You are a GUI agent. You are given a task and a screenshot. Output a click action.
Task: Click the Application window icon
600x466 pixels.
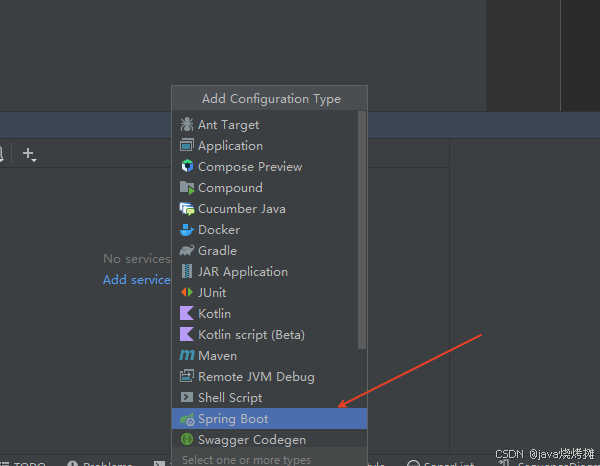tap(187, 145)
